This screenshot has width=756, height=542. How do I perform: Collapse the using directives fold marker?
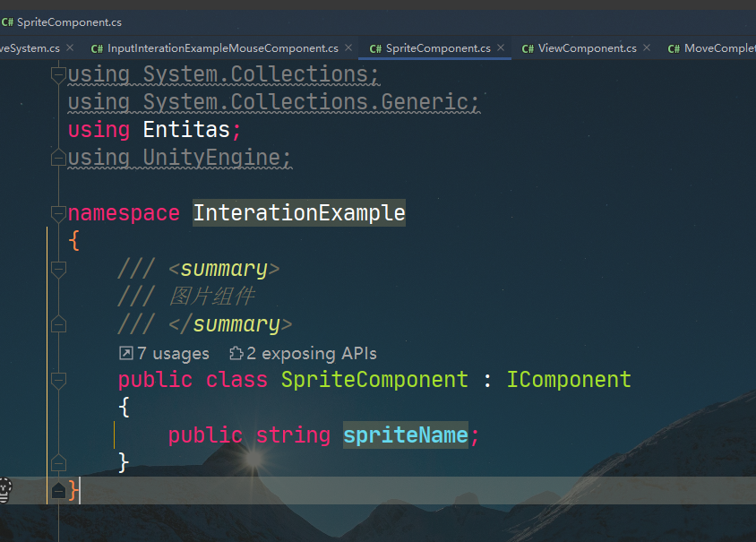click(58, 74)
